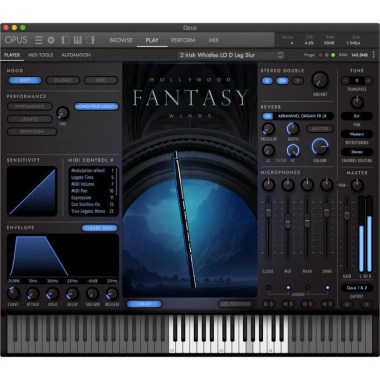Screen dimensions: 380x380
Task: Toggle the Reverb On switch
Action: point(267,116)
